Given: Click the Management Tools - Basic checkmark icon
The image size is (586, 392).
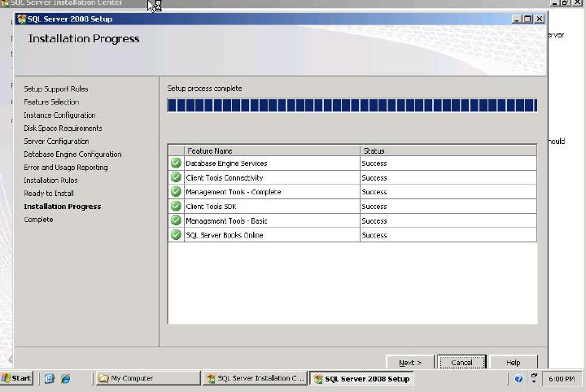Looking at the screenshot, I should click(176, 220).
